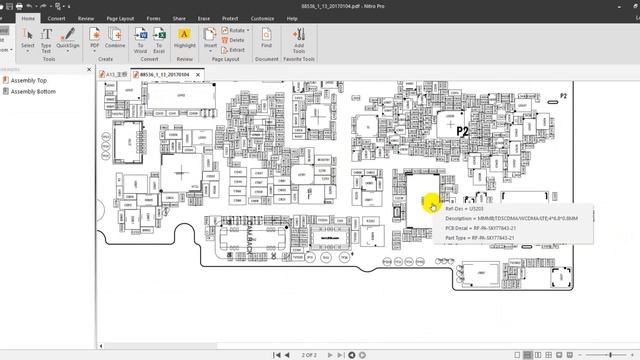Switch to single page view
The height and width of the screenshot is (360, 640).
click(517, 355)
